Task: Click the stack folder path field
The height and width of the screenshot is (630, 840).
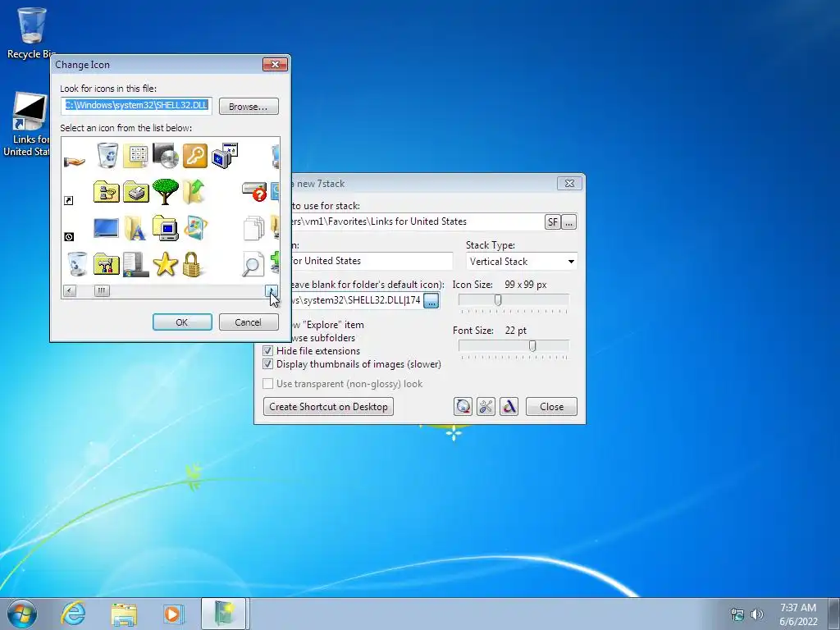Action: tap(417, 221)
